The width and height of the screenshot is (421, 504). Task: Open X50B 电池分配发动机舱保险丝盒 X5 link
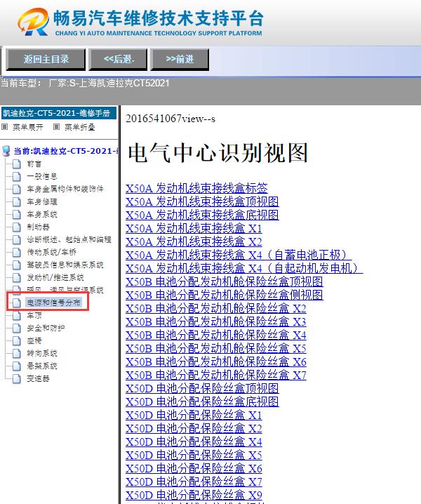click(216, 348)
